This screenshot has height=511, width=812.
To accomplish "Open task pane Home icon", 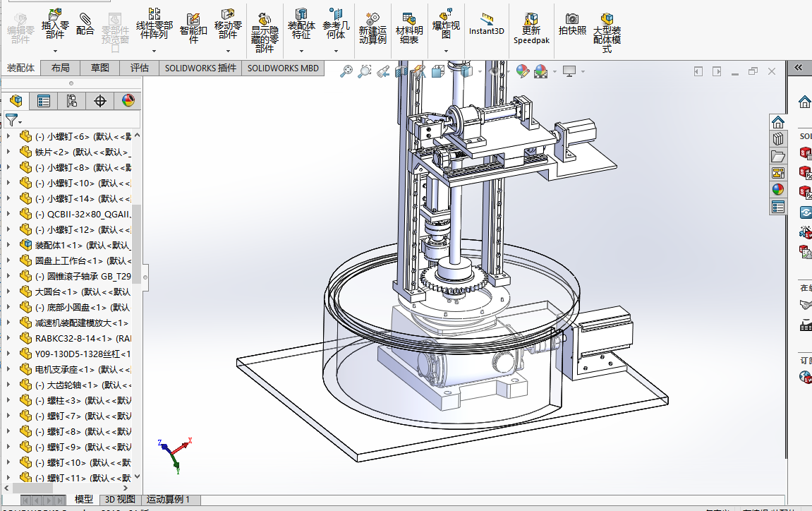I will click(778, 123).
